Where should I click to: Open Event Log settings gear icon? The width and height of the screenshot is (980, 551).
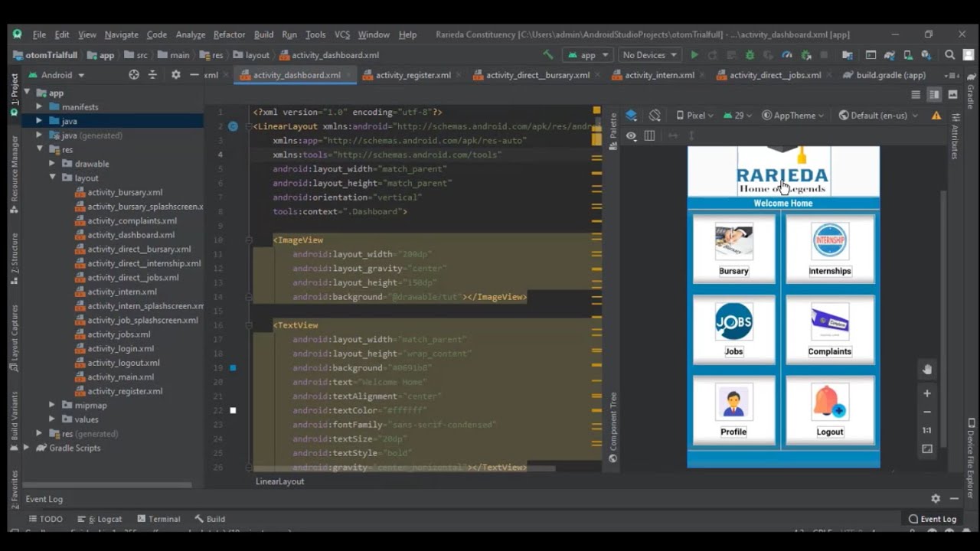coord(936,498)
